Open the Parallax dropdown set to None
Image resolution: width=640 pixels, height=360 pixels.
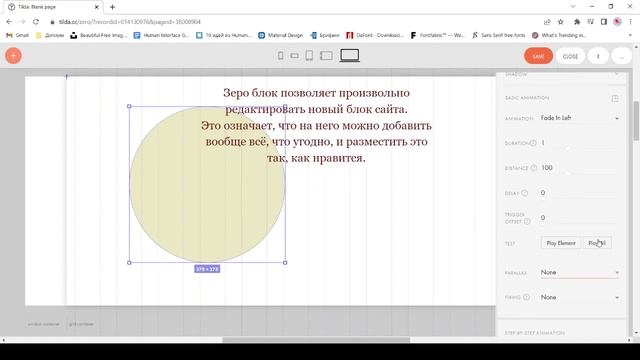pos(580,272)
